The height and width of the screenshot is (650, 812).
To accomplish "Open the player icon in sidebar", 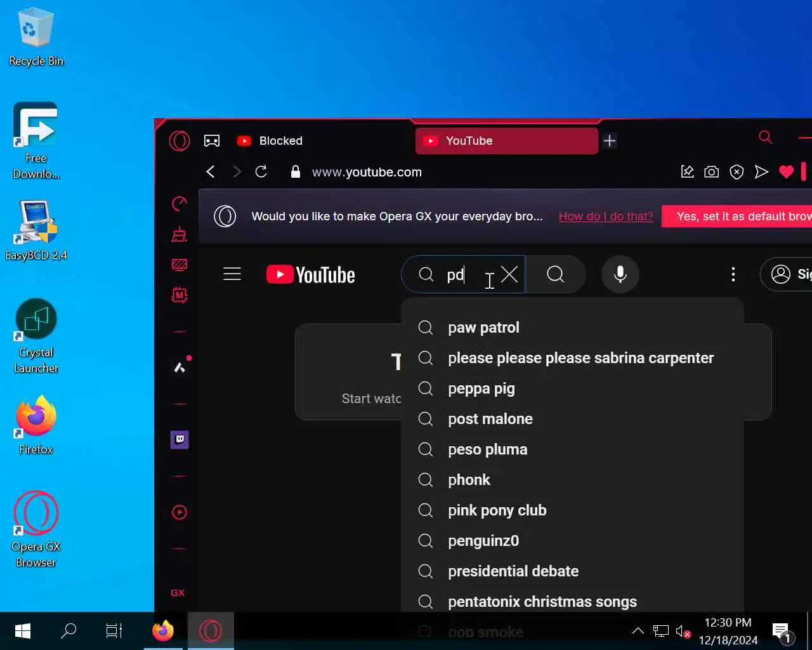I will point(180,512).
